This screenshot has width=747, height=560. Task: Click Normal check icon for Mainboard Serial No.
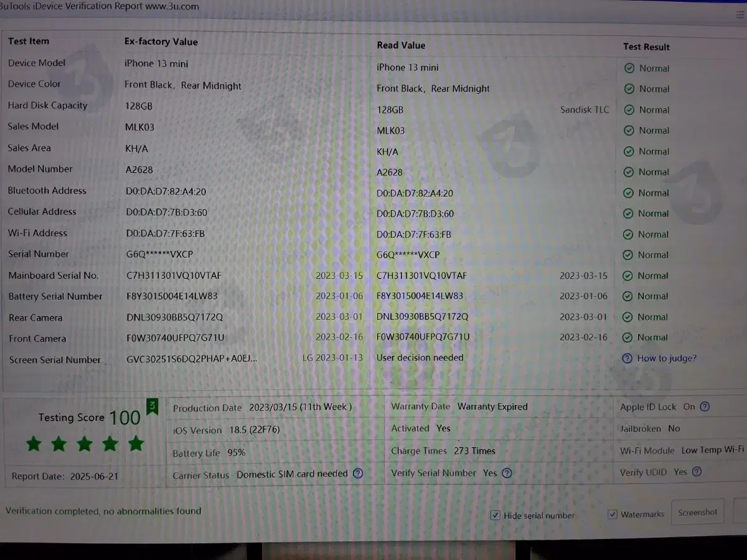pyautogui.click(x=627, y=276)
